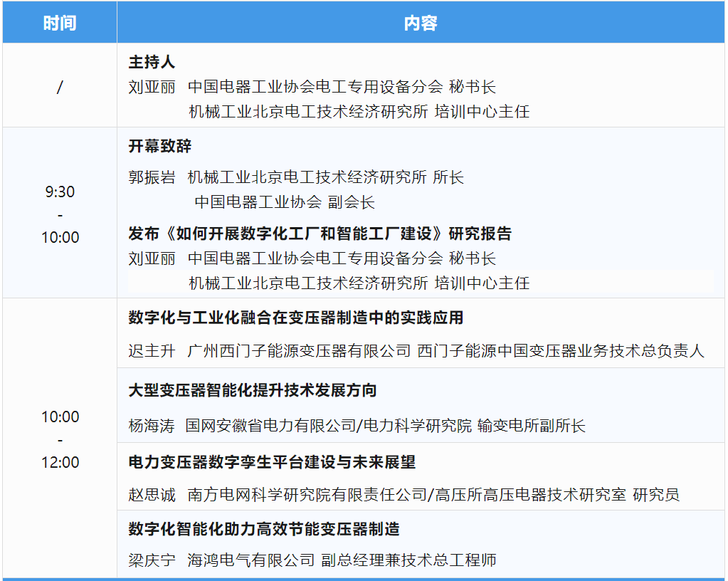Click the 内容 column header
728x581 pixels.
click(x=420, y=22)
